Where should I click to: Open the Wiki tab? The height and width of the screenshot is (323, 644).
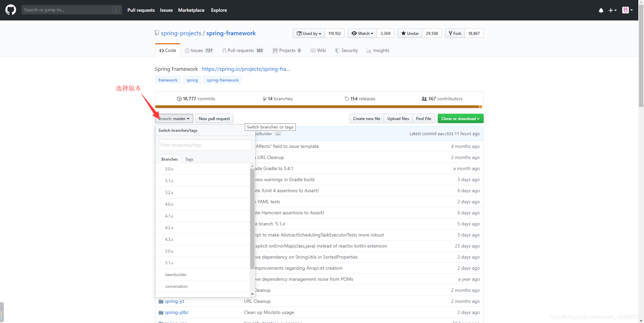[318, 50]
